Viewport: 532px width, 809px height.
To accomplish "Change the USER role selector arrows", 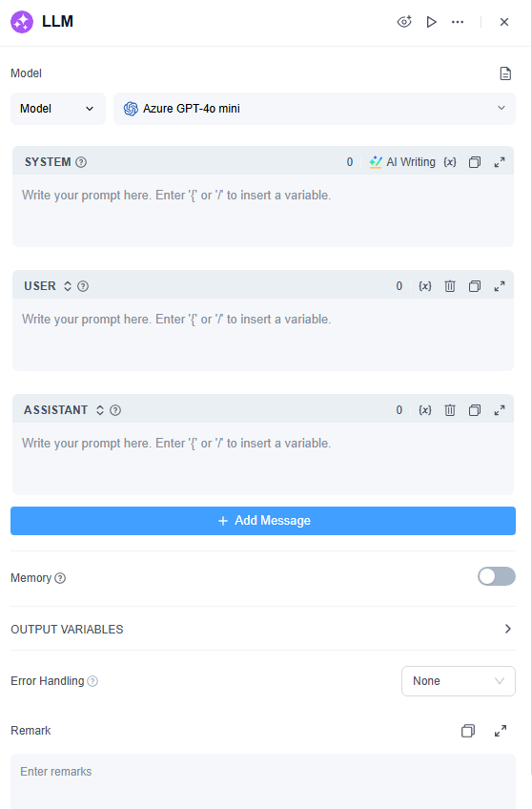I will [68, 286].
